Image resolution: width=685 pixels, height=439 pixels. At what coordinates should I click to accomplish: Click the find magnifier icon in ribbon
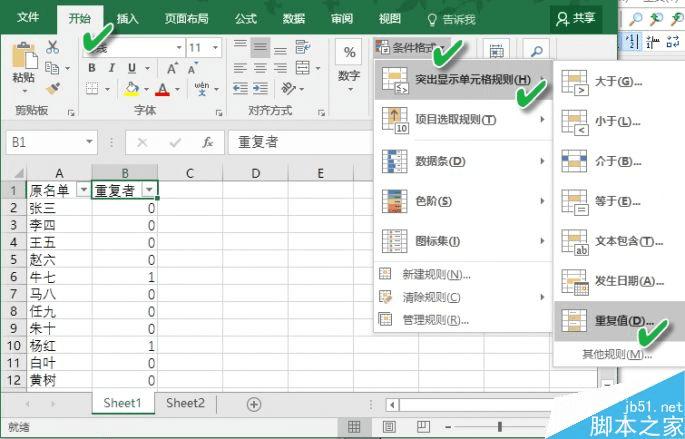tap(536, 52)
